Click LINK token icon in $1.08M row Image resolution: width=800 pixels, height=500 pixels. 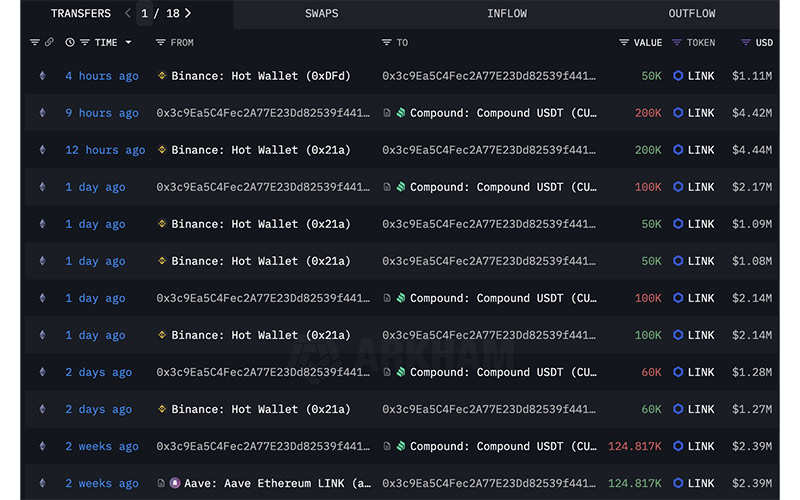[678, 261]
